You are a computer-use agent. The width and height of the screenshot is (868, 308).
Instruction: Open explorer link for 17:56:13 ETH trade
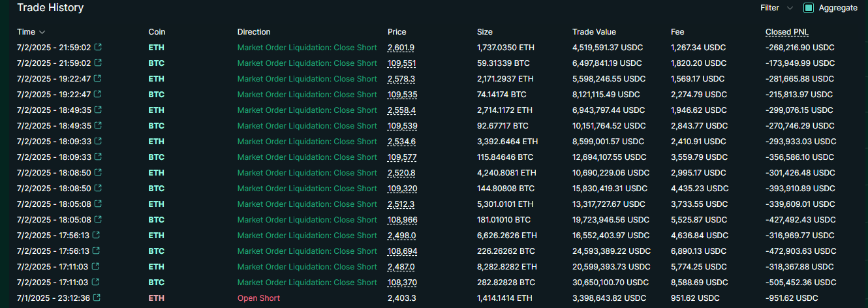[96, 236]
